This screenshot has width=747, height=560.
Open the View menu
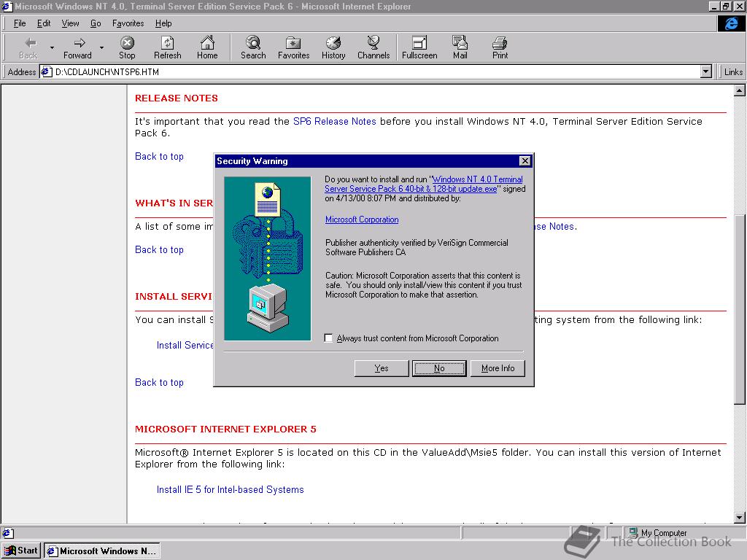[x=70, y=23]
